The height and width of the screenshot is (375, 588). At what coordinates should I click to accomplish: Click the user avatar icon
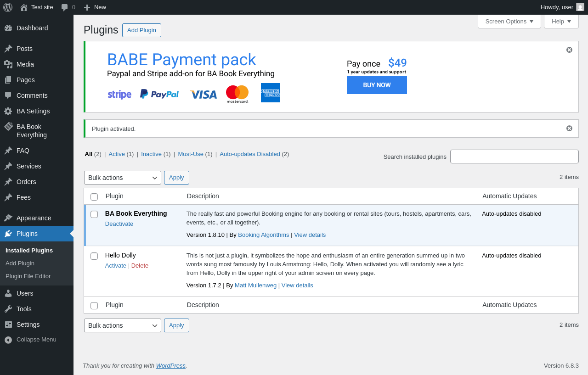tap(580, 7)
